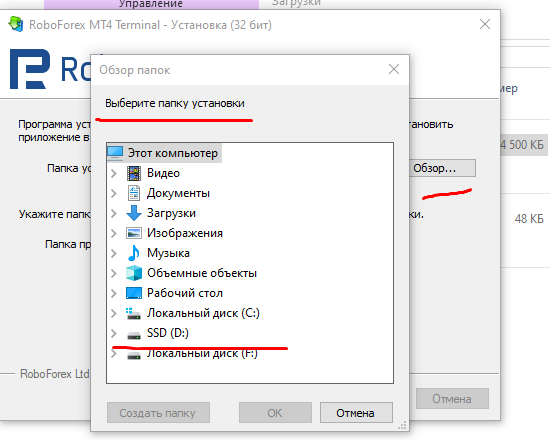
Task: Click the Обзор... button in installer
Action: [x=442, y=168]
